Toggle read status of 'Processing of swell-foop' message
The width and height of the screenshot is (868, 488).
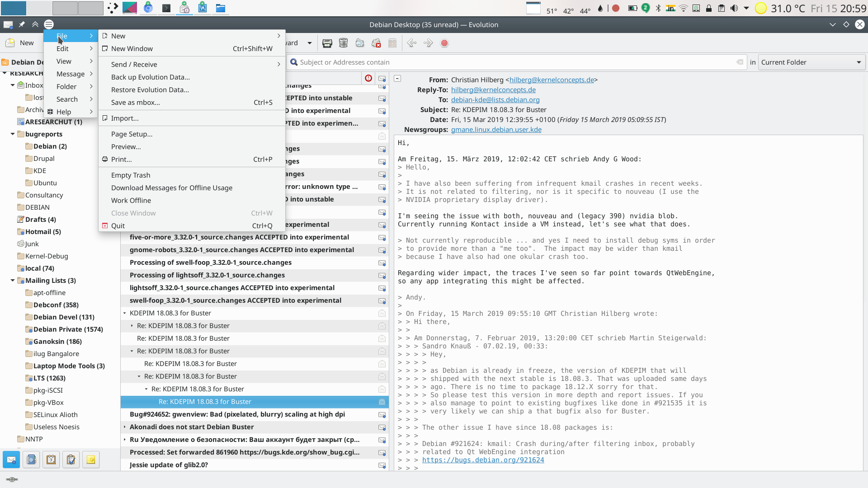(x=382, y=263)
